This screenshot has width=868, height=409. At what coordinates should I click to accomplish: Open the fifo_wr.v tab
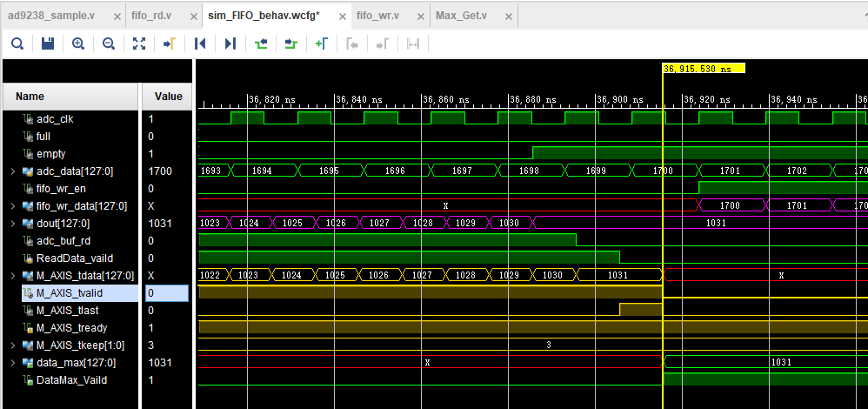point(377,16)
